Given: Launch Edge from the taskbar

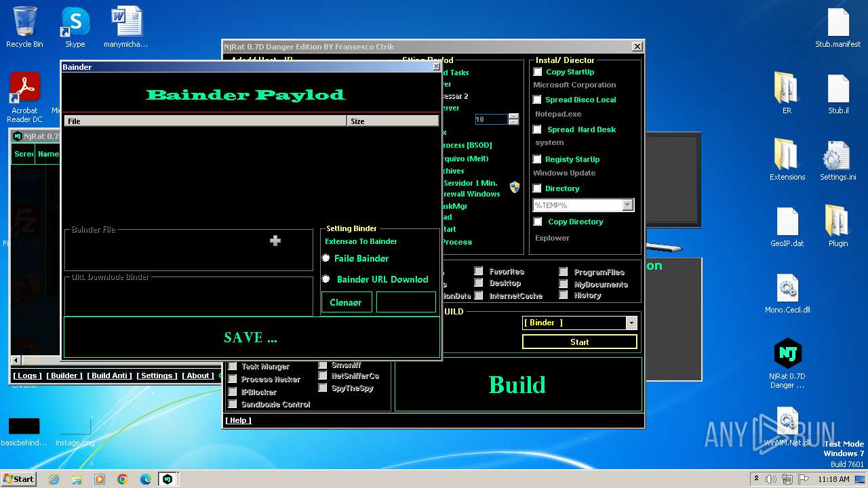Looking at the screenshot, I should [146, 479].
